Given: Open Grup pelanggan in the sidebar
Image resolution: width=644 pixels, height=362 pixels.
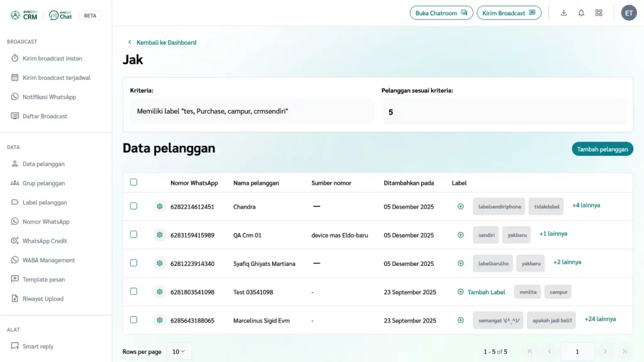Looking at the screenshot, I should [x=43, y=184].
